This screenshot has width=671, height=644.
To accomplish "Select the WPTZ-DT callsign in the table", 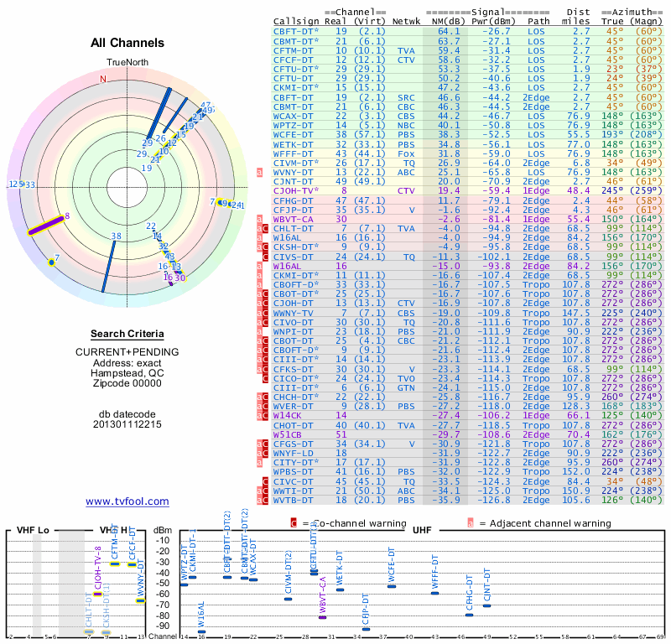I will 294,126.
